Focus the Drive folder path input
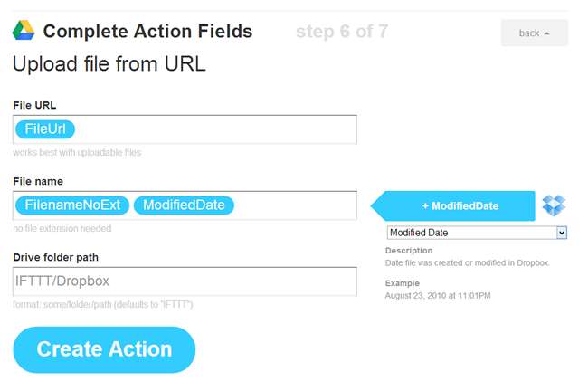 (185, 281)
